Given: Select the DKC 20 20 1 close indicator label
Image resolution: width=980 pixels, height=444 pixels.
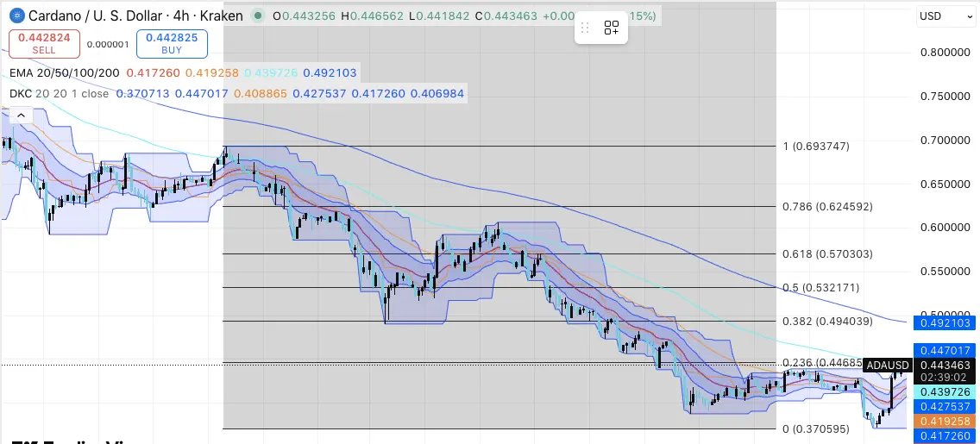Looking at the screenshot, I should click(x=60, y=94).
